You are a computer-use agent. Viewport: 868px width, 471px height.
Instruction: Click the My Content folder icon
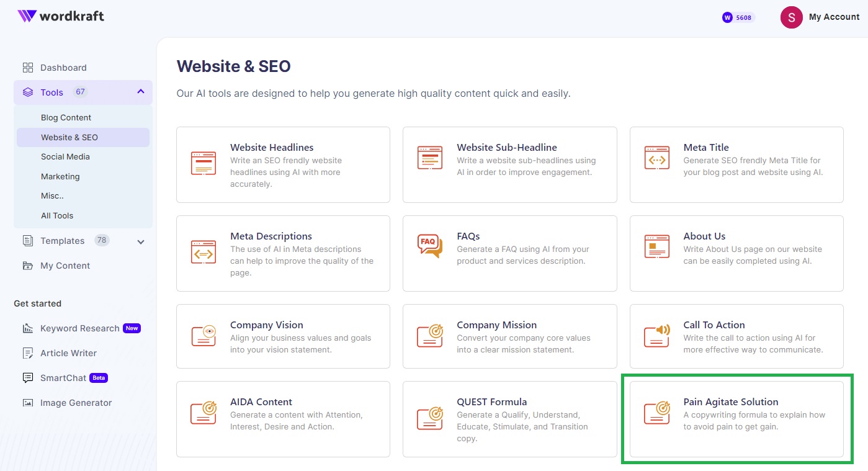pos(28,266)
